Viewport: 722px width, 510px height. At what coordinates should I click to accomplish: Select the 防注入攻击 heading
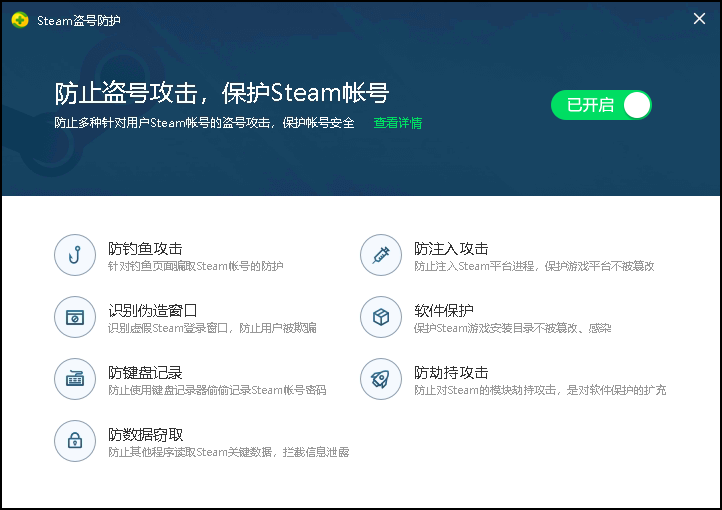tap(451, 249)
